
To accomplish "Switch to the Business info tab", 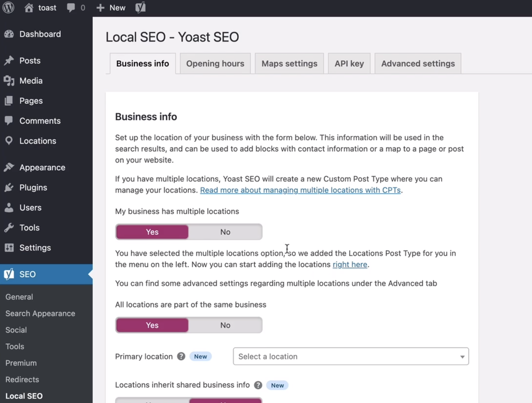I will [x=142, y=63].
